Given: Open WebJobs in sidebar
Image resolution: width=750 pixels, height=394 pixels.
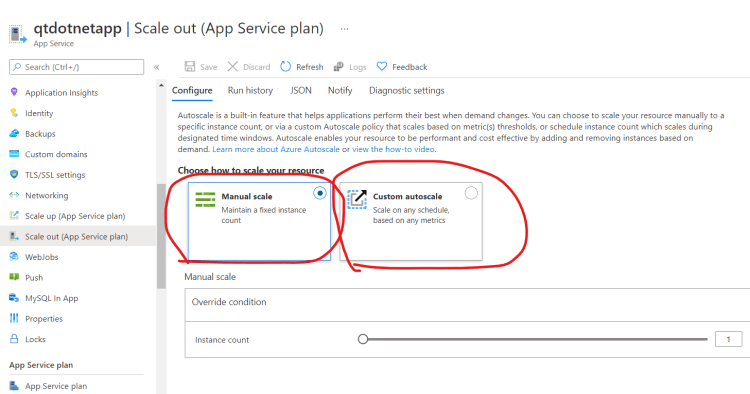Looking at the screenshot, I should click(x=42, y=257).
